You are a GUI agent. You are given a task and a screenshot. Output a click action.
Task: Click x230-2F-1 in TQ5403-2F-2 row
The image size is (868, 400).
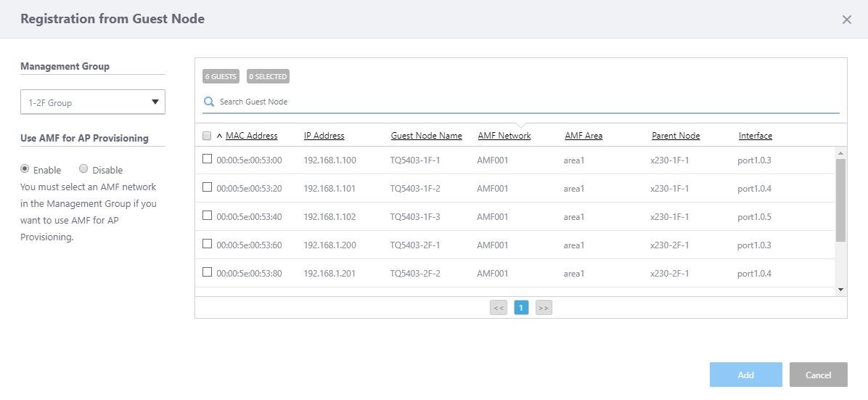point(670,274)
